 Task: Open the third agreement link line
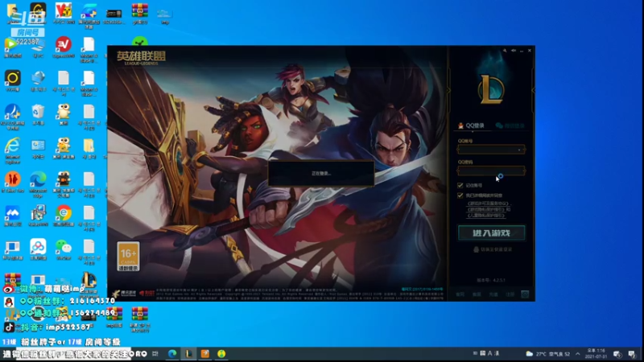click(486, 215)
